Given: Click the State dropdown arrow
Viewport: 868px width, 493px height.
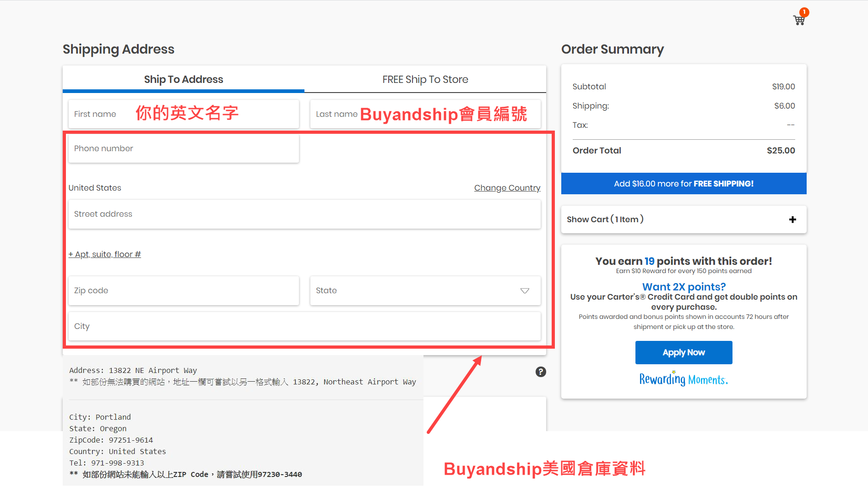Looking at the screenshot, I should click(x=525, y=290).
